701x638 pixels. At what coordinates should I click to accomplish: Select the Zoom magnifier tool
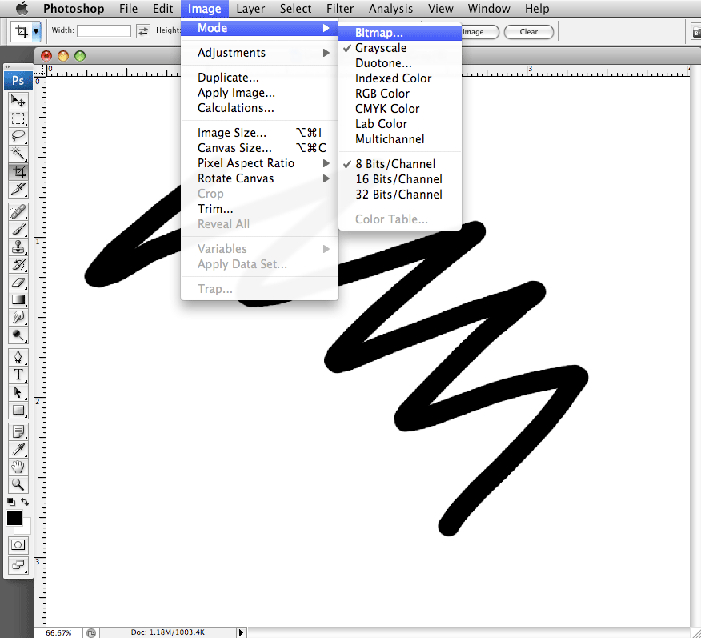click(x=18, y=484)
